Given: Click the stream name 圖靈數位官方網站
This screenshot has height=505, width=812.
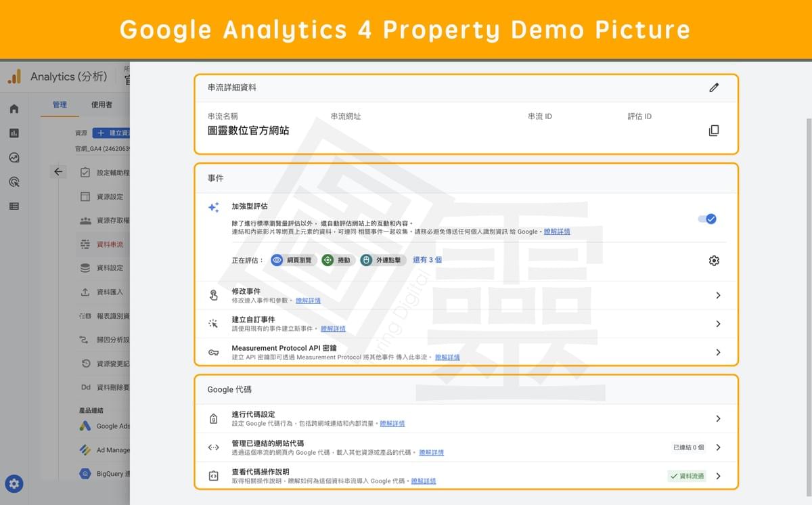Looking at the screenshot, I should [248, 130].
